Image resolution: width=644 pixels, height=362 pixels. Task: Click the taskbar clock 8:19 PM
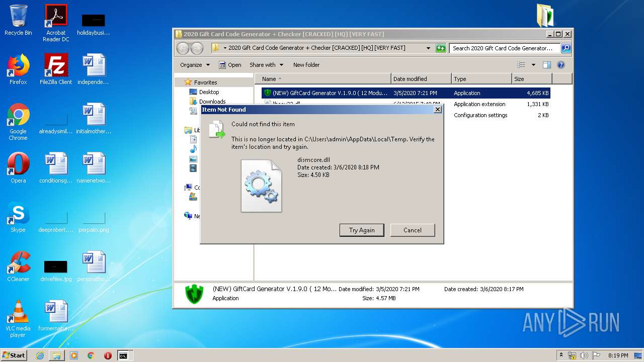(618, 355)
